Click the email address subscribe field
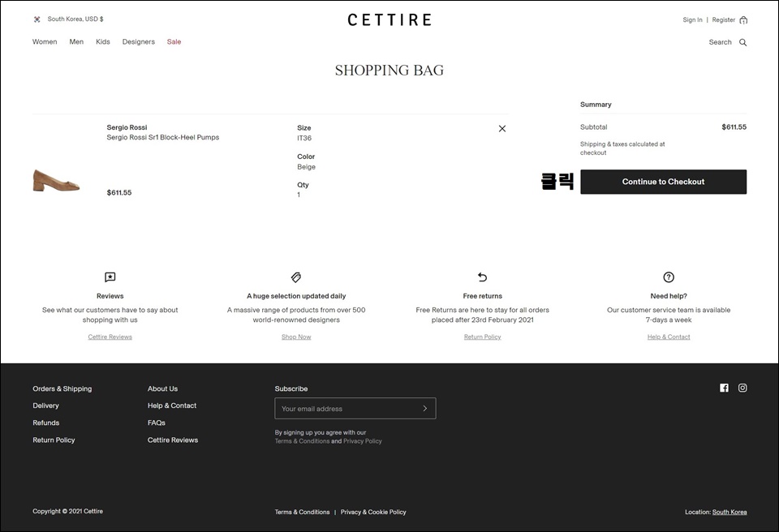The height and width of the screenshot is (532, 779). [355, 408]
